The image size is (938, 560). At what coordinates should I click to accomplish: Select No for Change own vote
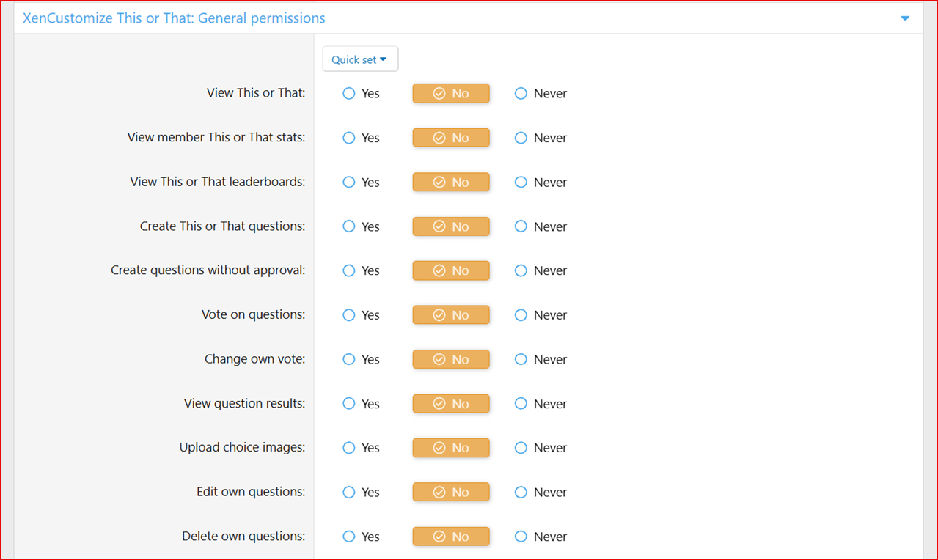[451, 359]
